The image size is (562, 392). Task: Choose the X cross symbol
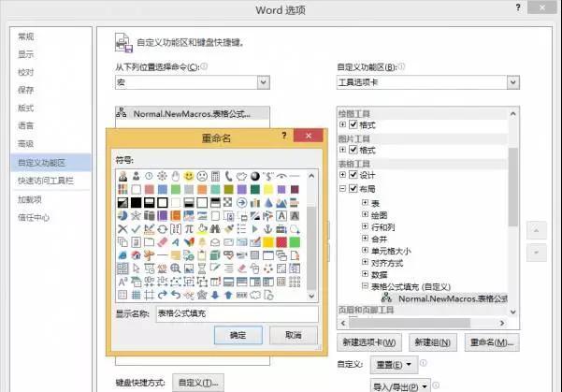click(x=122, y=229)
